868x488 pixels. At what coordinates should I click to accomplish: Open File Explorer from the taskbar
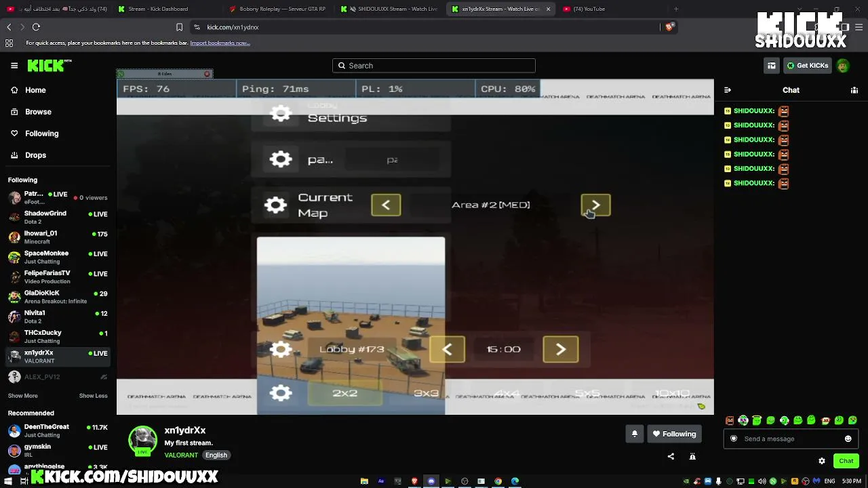pos(364,481)
